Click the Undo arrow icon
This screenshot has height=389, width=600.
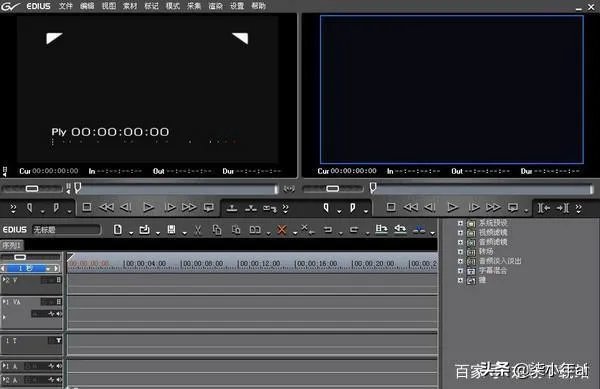[328, 229]
